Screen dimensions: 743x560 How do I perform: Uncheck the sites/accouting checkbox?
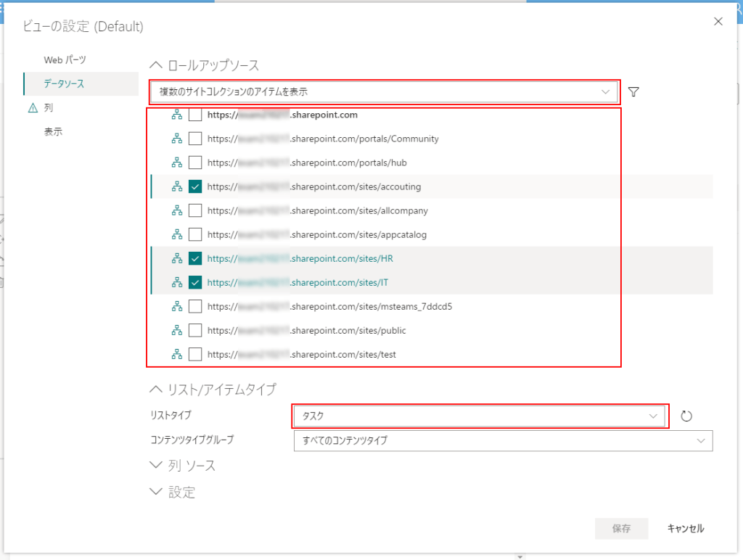(x=195, y=186)
